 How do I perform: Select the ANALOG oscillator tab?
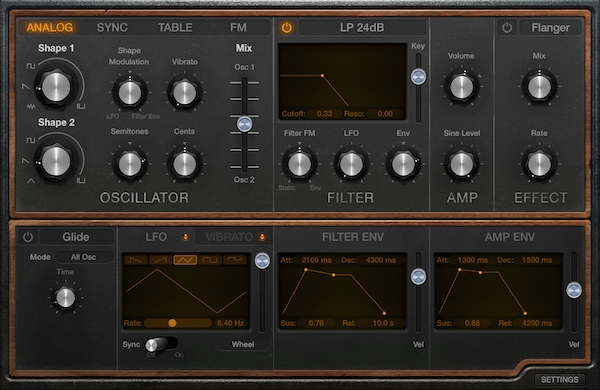pyautogui.click(x=50, y=28)
